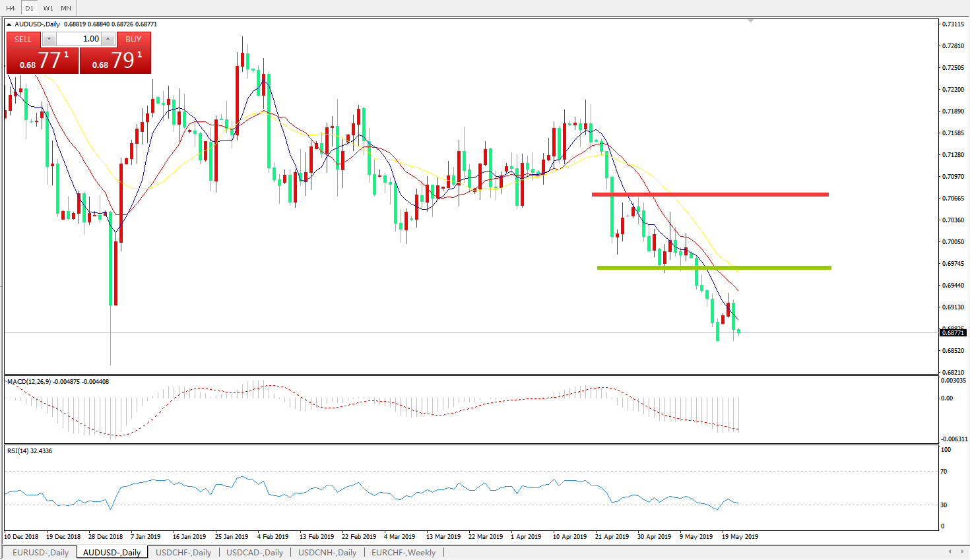Switch to the H4 timeframe

tap(11, 8)
